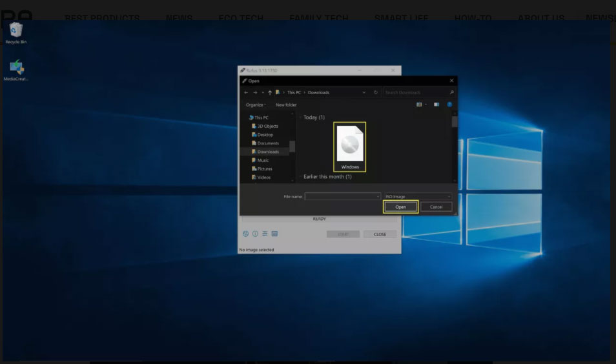Go forward in the Open dialog
The image size is (616, 364).
tap(255, 93)
